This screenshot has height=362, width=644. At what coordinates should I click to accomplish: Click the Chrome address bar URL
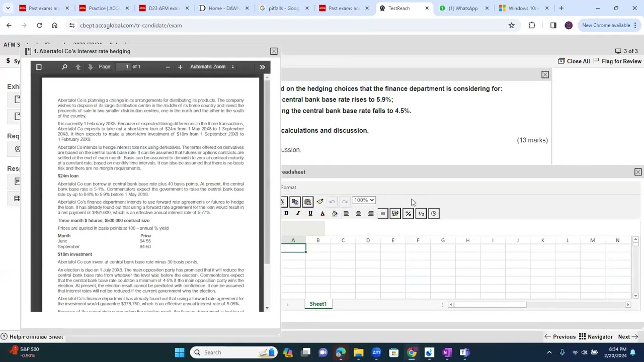point(131,25)
